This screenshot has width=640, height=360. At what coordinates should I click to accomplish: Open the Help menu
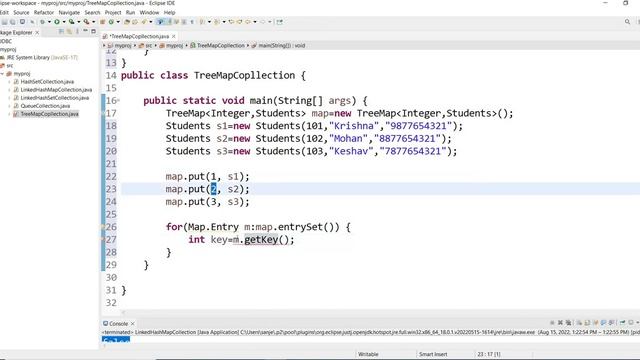tap(169, 13)
